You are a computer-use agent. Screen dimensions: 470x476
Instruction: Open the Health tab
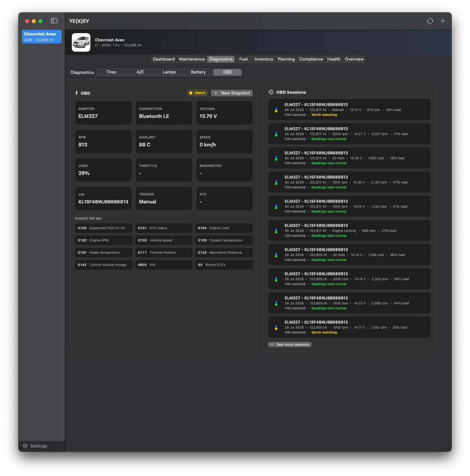[334, 59]
